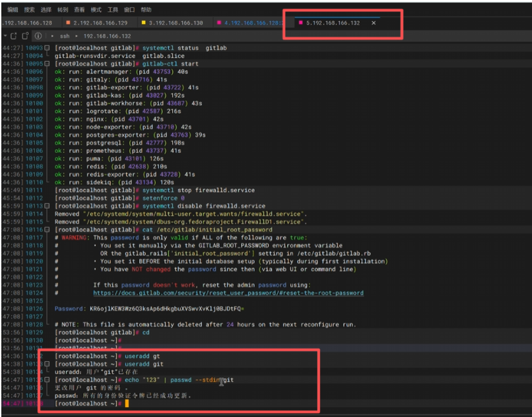Switch to tab 2.192.168.166.129
Viewport: 532px width, 417px height.
click(100, 23)
